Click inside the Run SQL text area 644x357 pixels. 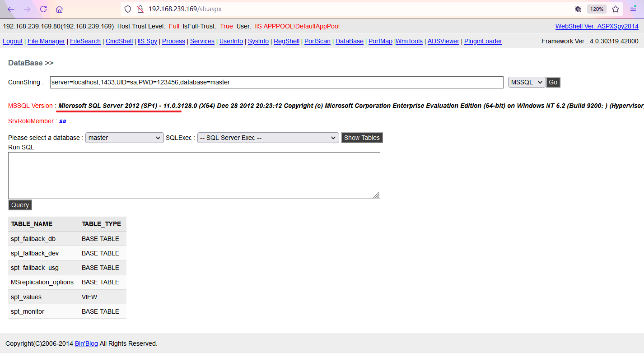194,176
